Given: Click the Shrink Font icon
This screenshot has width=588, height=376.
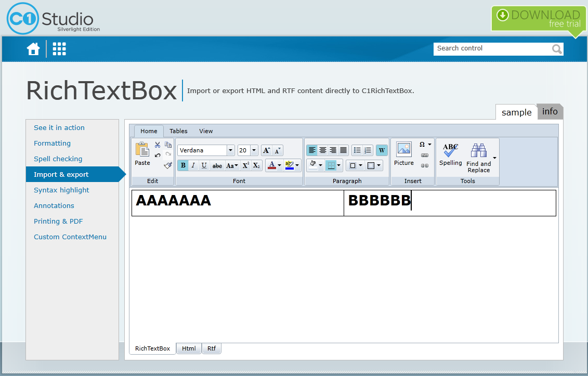Looking at the screenshot, I should point(277,150).
